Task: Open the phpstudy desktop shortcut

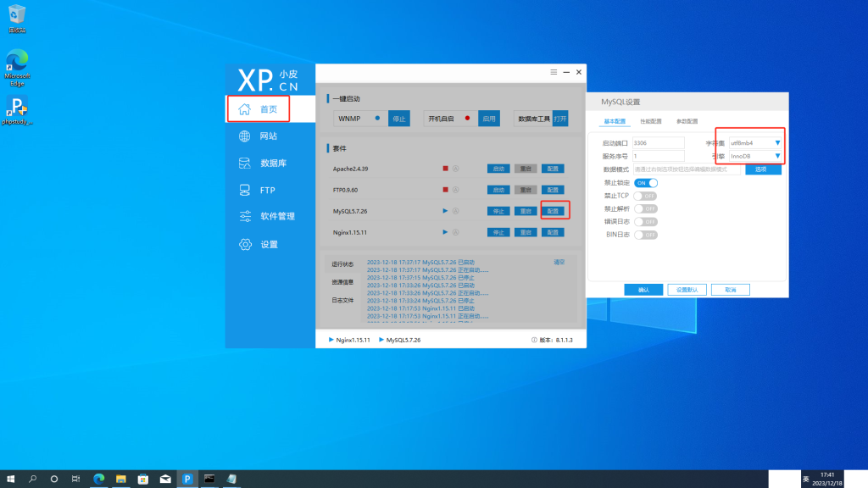Action: tap(17, 110)
